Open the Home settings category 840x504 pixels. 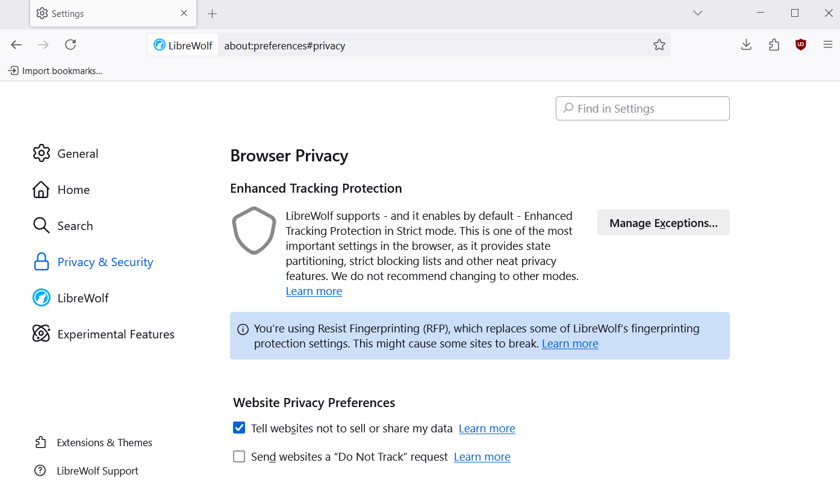click(61, 190)
